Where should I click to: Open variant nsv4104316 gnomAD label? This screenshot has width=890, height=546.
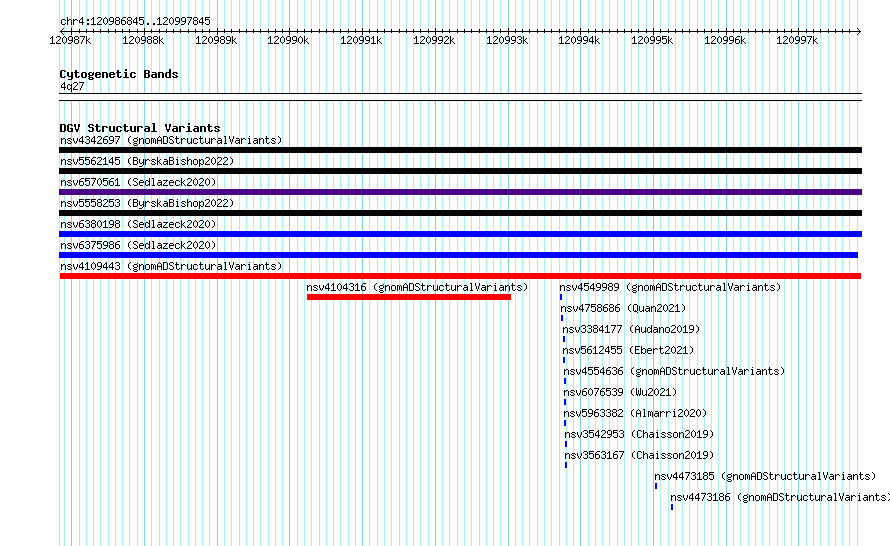click(417, 287)
